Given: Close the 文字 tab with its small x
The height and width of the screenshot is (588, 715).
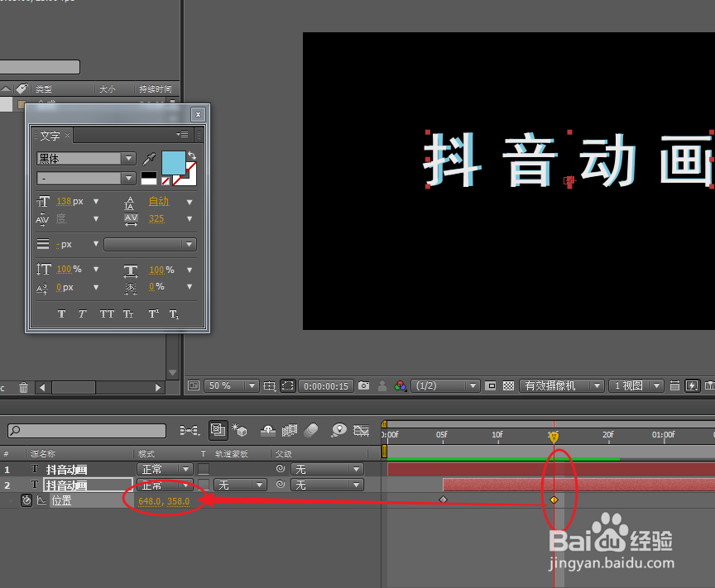Looking at the screenshot, I should point(68,135).
